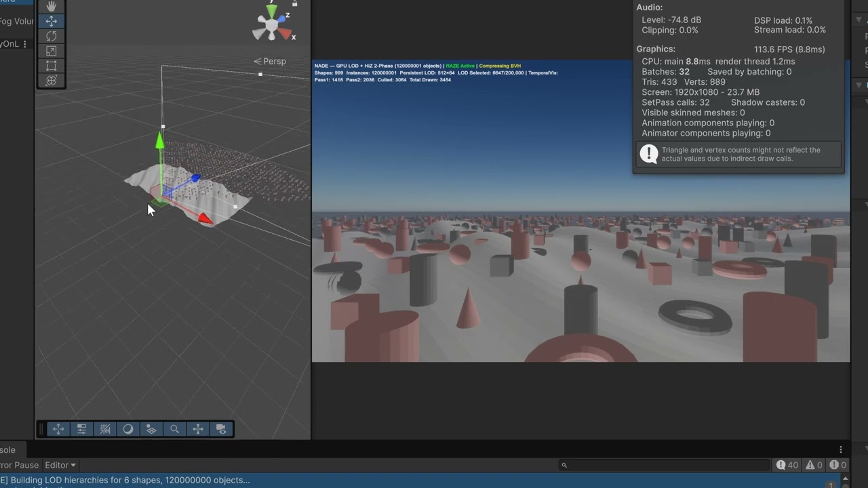This screenshot has height=488, width=868.
Task: Click the Console search field
Action: [665, 465]
